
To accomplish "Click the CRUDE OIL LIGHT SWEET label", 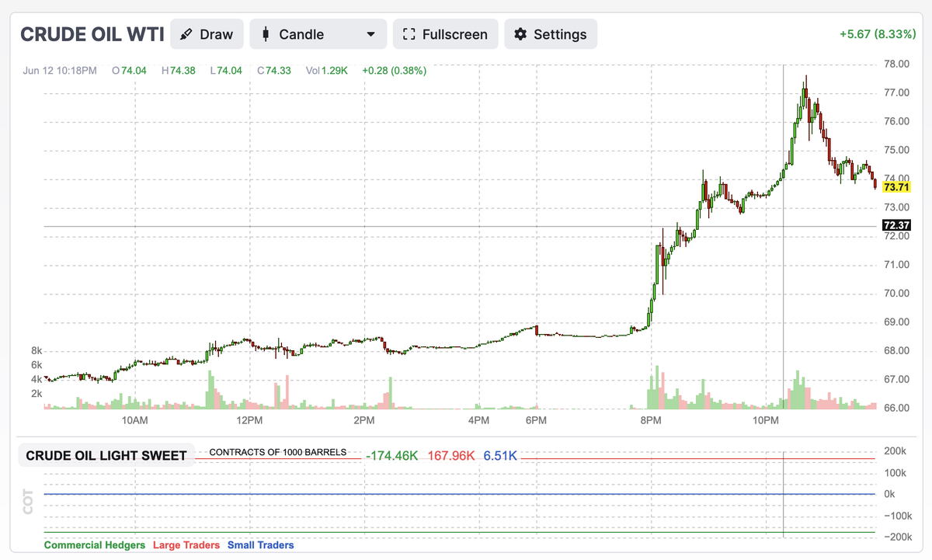I will coord(106,456).
